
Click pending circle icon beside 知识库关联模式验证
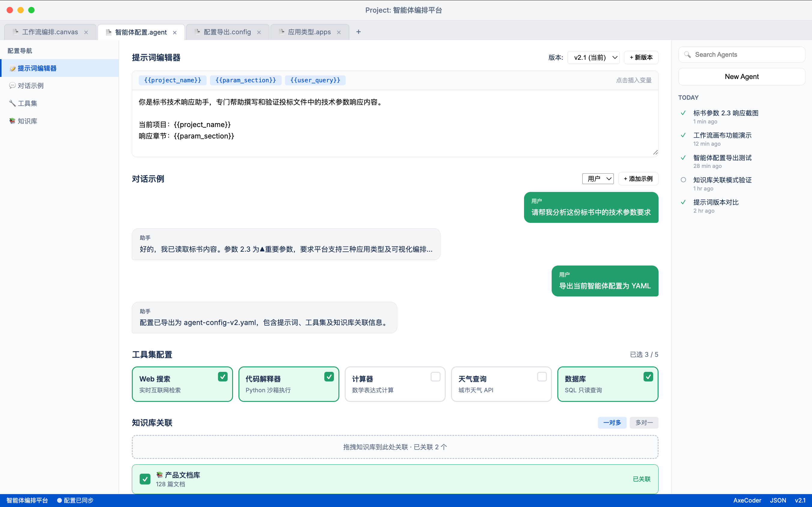(683, 180)
